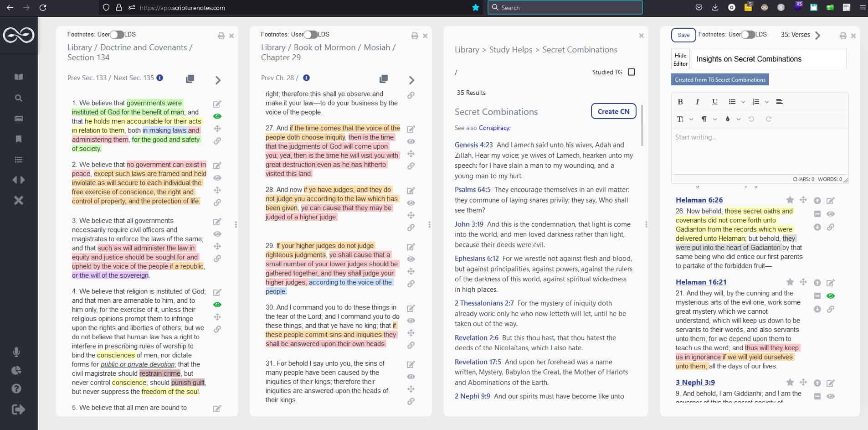The width and height of the screenshot is (868, 430).
Task: Open the bulleted list dropdown arrow
Action: [x=743, y=102]
